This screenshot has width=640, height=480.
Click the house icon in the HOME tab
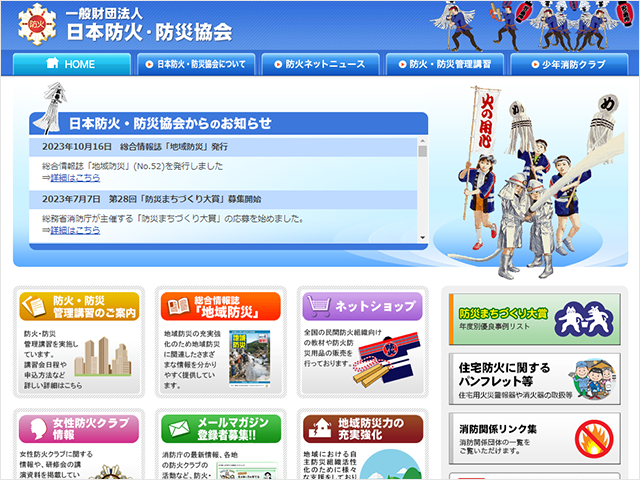pos(52,63)
